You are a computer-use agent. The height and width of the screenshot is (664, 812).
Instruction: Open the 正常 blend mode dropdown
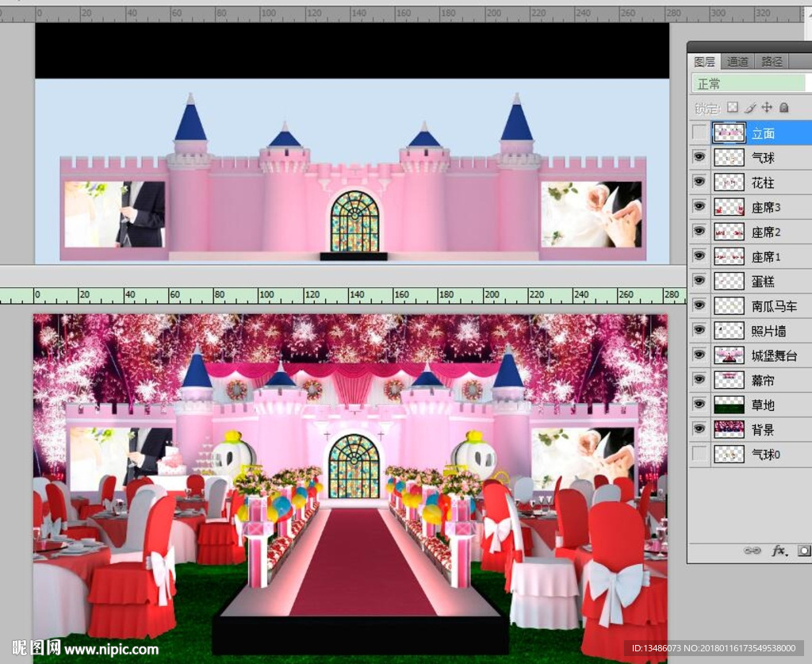coord(751,83)
